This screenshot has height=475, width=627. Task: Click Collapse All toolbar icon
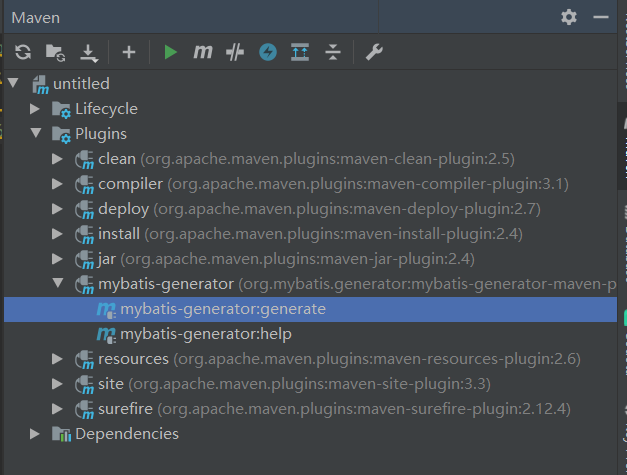[333, 52]
